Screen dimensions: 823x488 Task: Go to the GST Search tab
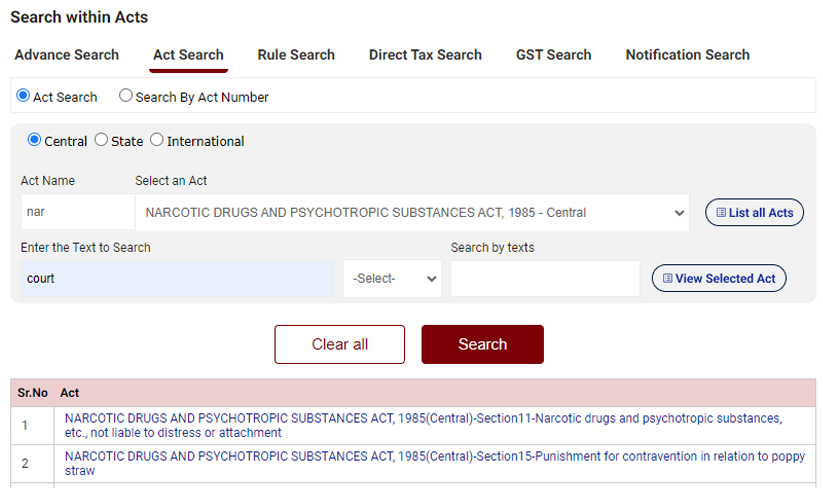point(553,55)
